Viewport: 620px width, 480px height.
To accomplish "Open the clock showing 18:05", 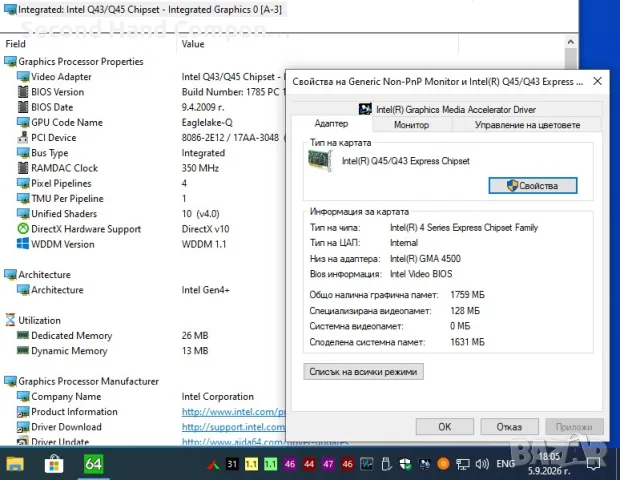I will (x=549, y=464).
